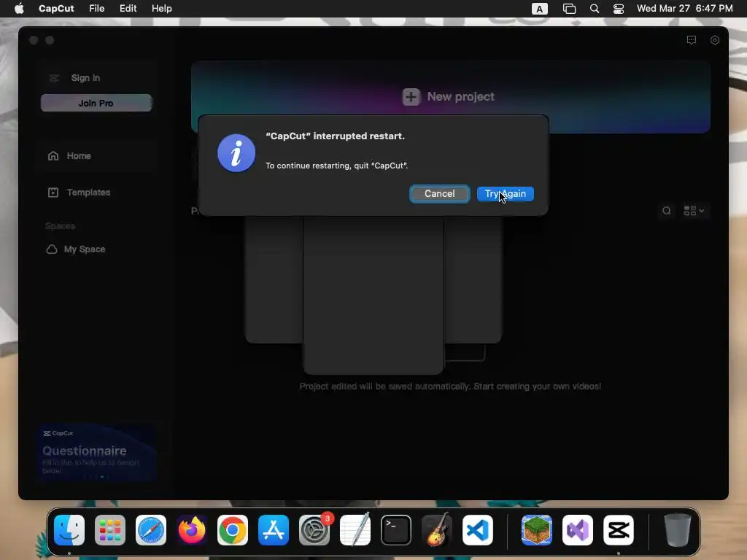The height and width of the screenshot is (560, 747).
Task: Open Terminal from the Dock
Action: click(396, 530)
